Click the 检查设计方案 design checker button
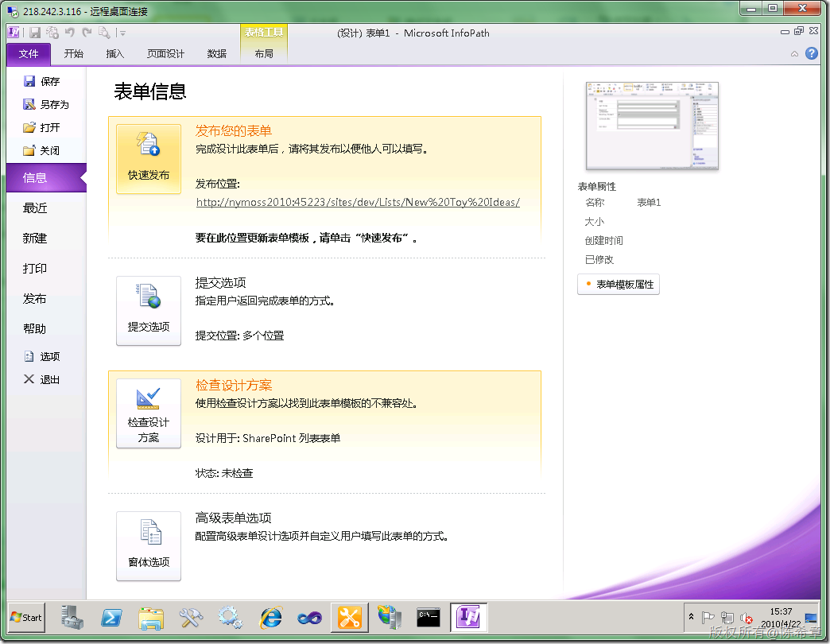 (x=149, y=413)
